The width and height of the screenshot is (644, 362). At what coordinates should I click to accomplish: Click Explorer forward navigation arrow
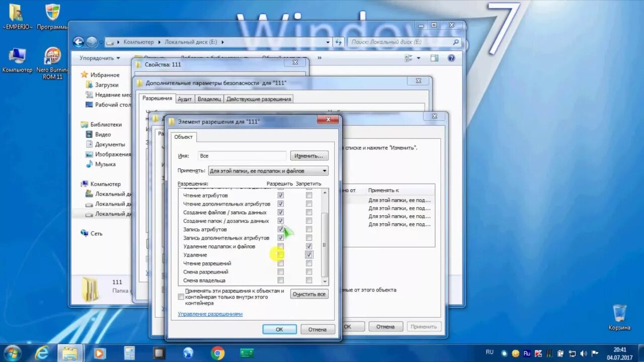click(x=92, y=42)
